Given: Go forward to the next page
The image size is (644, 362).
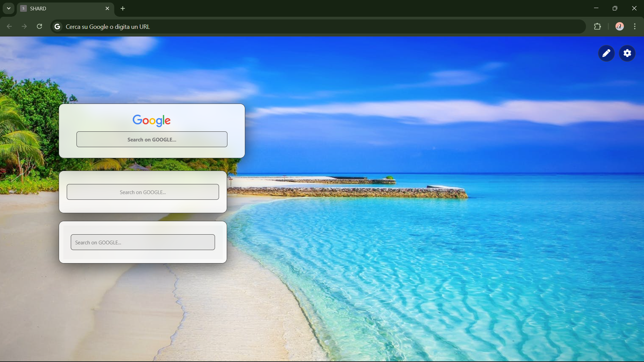Looking at the screenshot, I should click(24, 26).
